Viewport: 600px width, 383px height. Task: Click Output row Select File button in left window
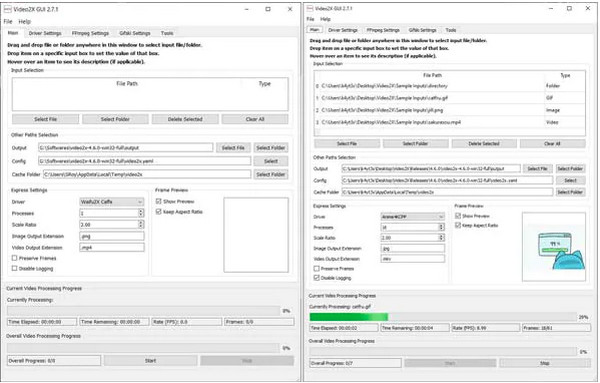pos(233,148)
